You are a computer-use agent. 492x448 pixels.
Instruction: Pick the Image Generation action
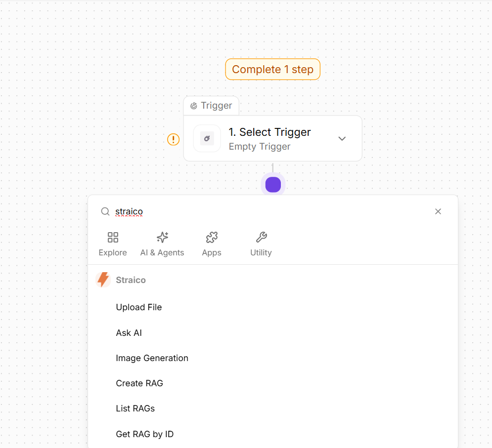[152, 358]
